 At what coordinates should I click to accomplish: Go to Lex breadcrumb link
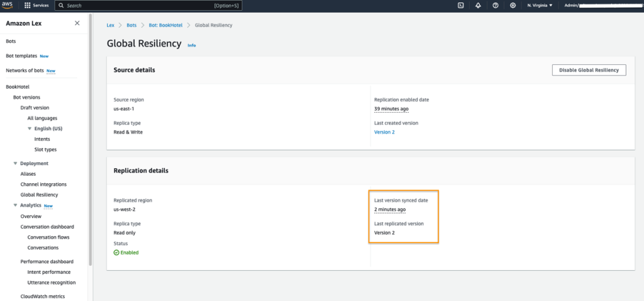point(111,25)
